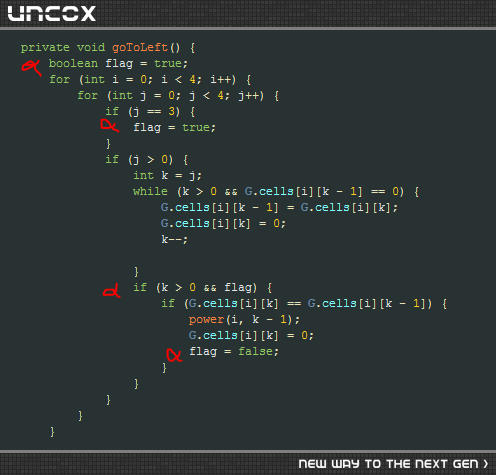Click the outer for loop with i
Screen dimensions: 496x475
(x=143, y=79)
